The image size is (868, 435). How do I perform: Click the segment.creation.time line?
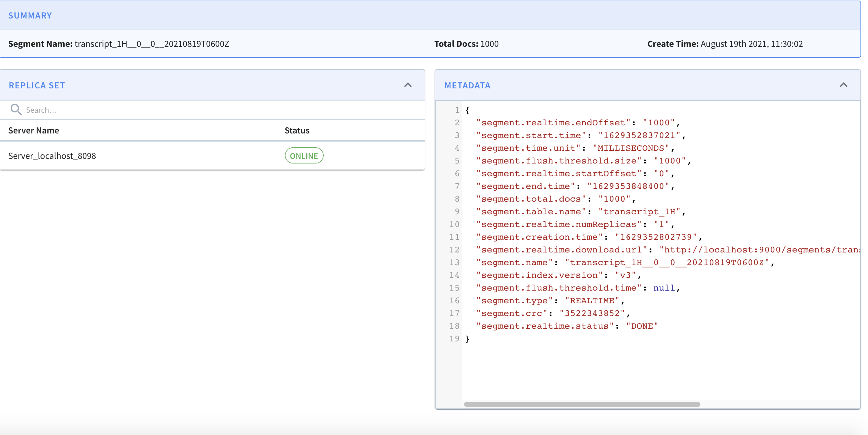click(589, 237)
